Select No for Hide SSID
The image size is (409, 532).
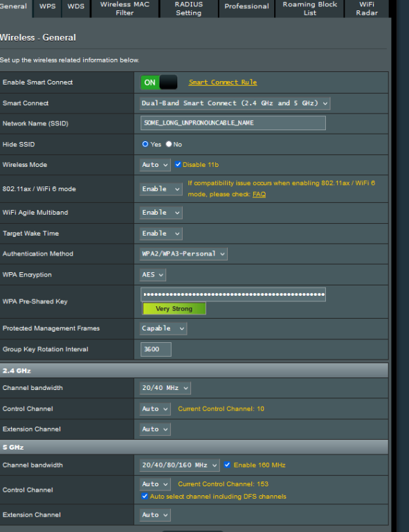click(x=169, y=144)
